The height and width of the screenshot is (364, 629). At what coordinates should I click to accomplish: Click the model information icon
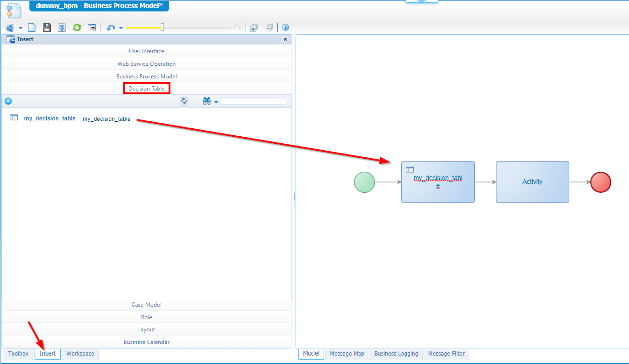click(x=285, y=28)
